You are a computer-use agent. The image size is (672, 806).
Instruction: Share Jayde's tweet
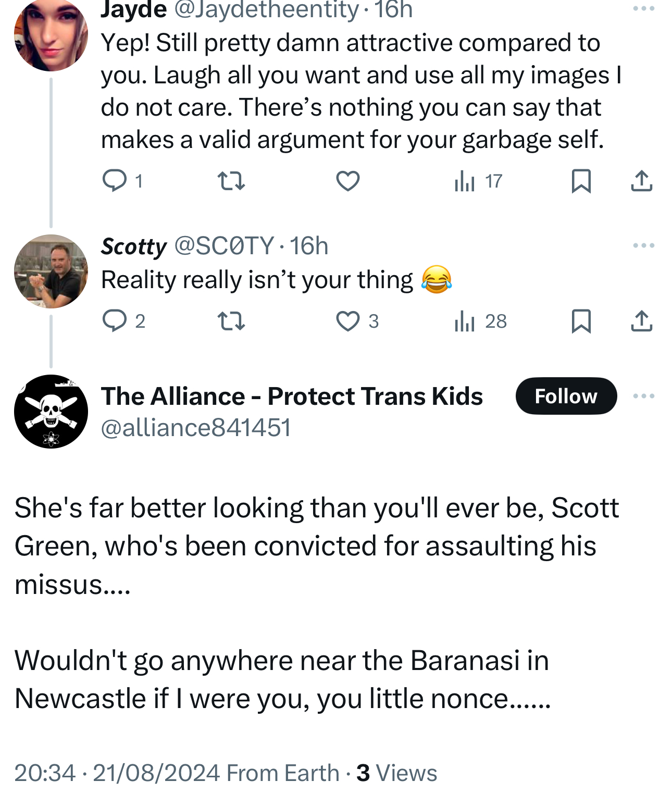[x=641, y=181]
